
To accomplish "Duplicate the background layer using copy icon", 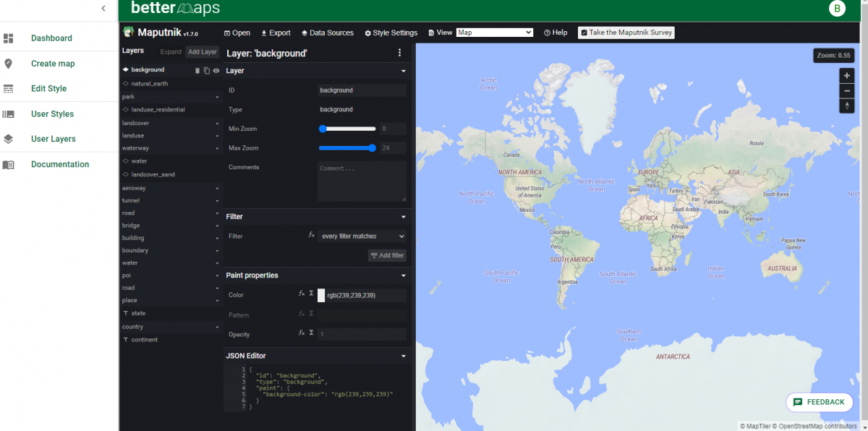I will 207,70.
